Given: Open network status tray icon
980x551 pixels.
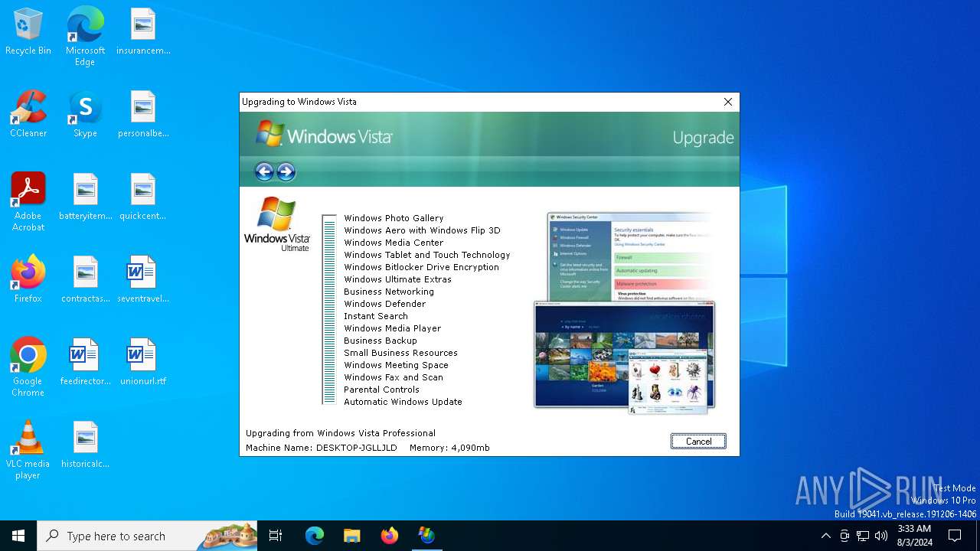Looking at the screenshot, I should tap(863, 536).
